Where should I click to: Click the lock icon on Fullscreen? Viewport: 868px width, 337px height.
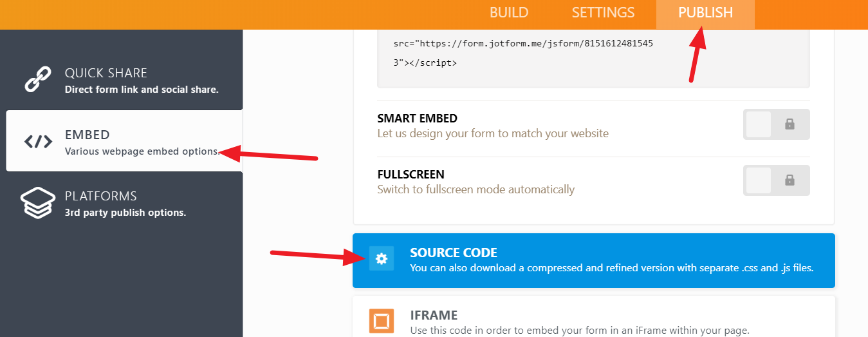point(790,180)
